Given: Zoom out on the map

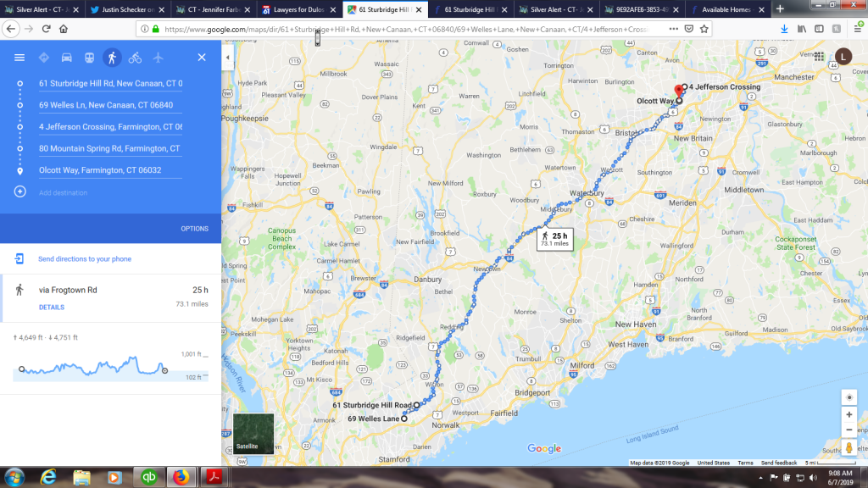Looking at the screenshot, I should pos(849,430).
